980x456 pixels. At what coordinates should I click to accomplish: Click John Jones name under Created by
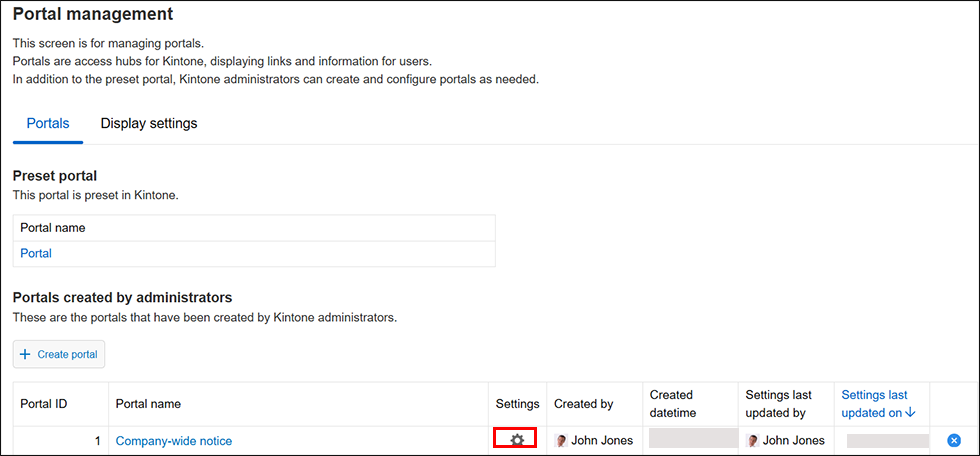coord(602,441)
